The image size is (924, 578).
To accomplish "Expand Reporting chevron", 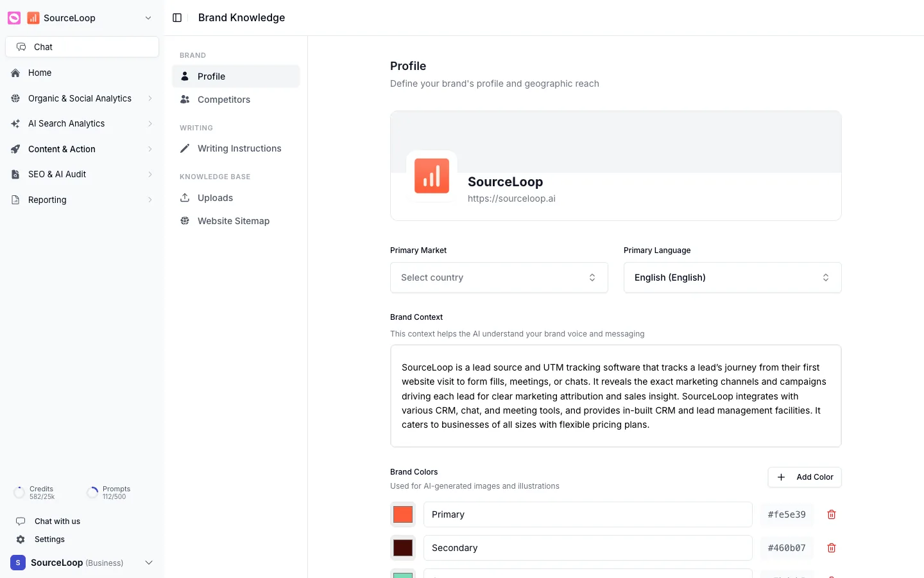I will [x=150, y=200].
